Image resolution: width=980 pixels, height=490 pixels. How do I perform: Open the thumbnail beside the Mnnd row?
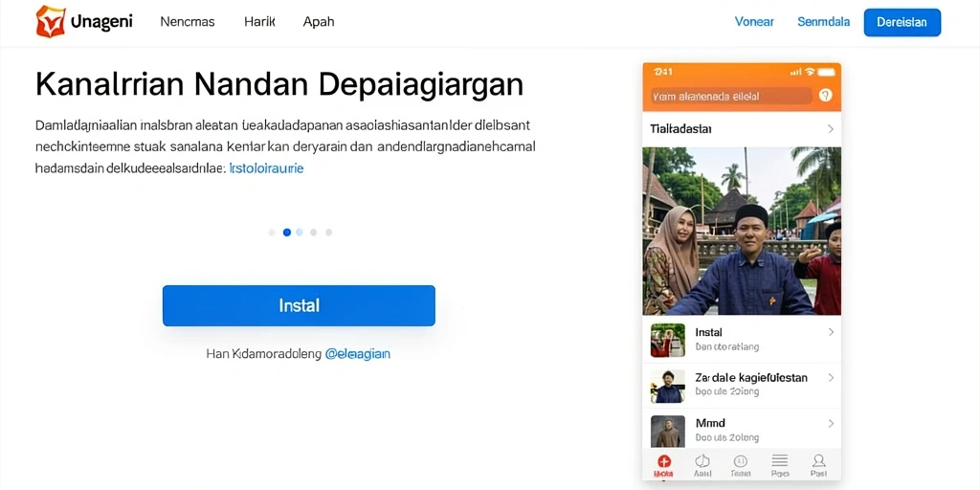[667, 432]
